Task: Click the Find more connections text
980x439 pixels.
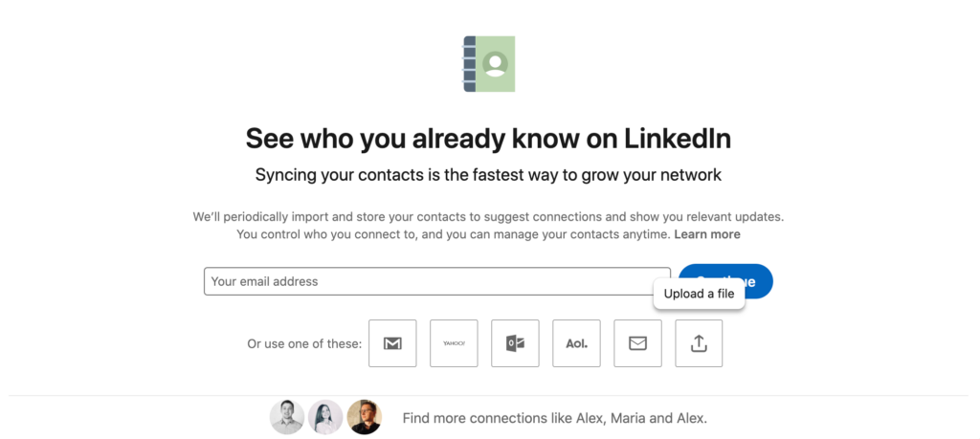Action: pos(555,418)
